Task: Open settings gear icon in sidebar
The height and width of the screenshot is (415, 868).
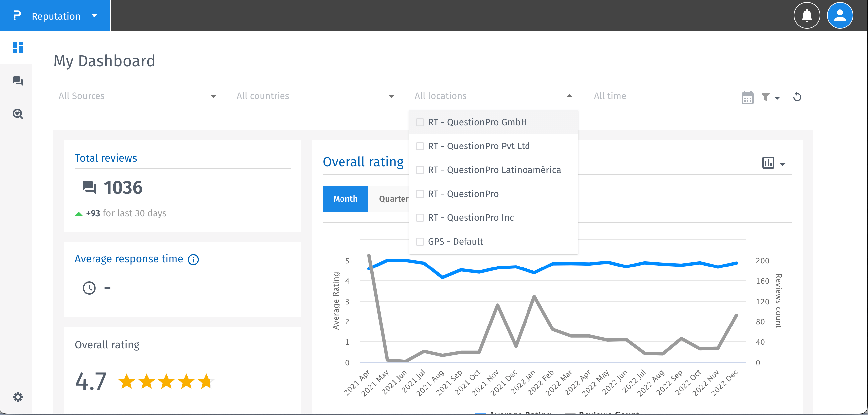Action: point(18,397)
